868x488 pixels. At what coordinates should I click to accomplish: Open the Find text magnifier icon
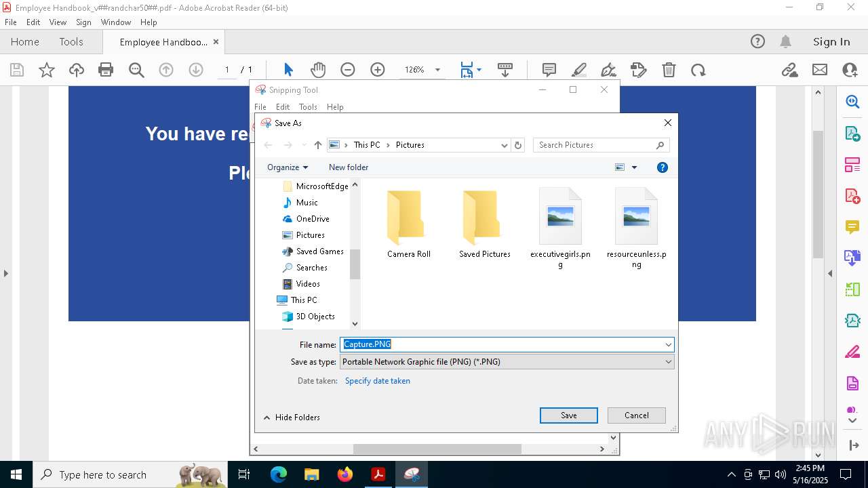136,70
